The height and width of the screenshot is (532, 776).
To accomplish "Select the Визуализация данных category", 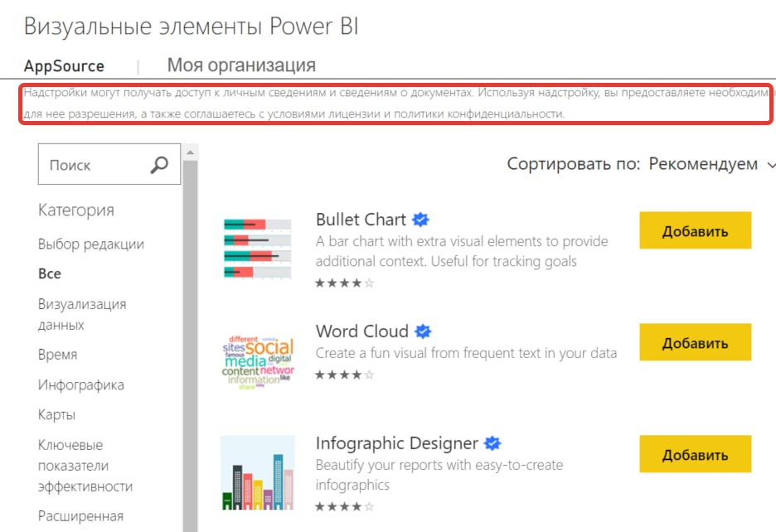I will (82, 314).
